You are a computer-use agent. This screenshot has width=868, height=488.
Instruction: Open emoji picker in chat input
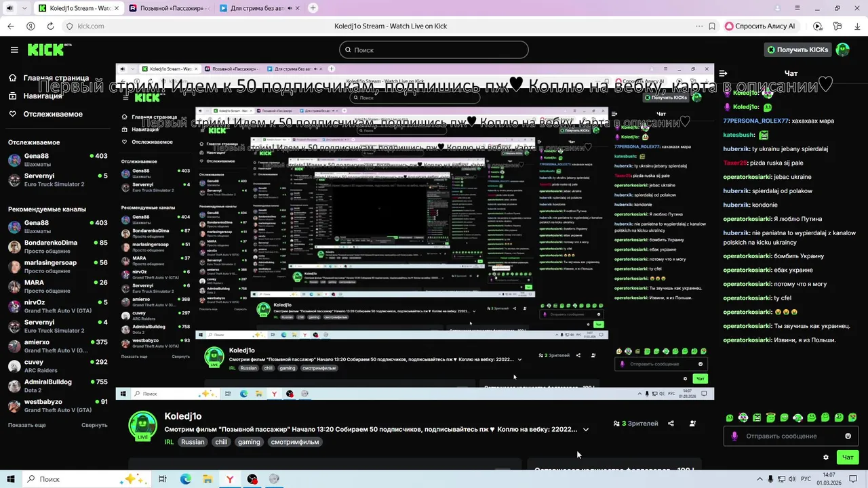(848, 436)
